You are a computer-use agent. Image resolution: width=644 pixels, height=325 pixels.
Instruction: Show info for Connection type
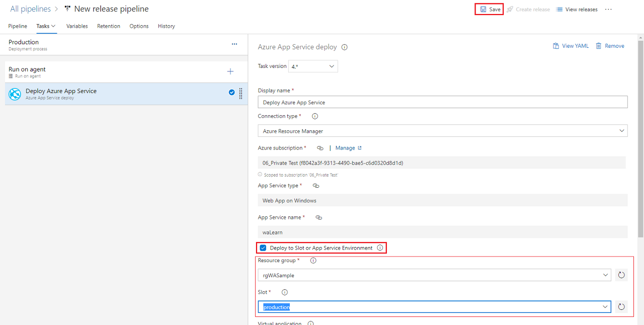pyautogui.click(x=315, y=116)
